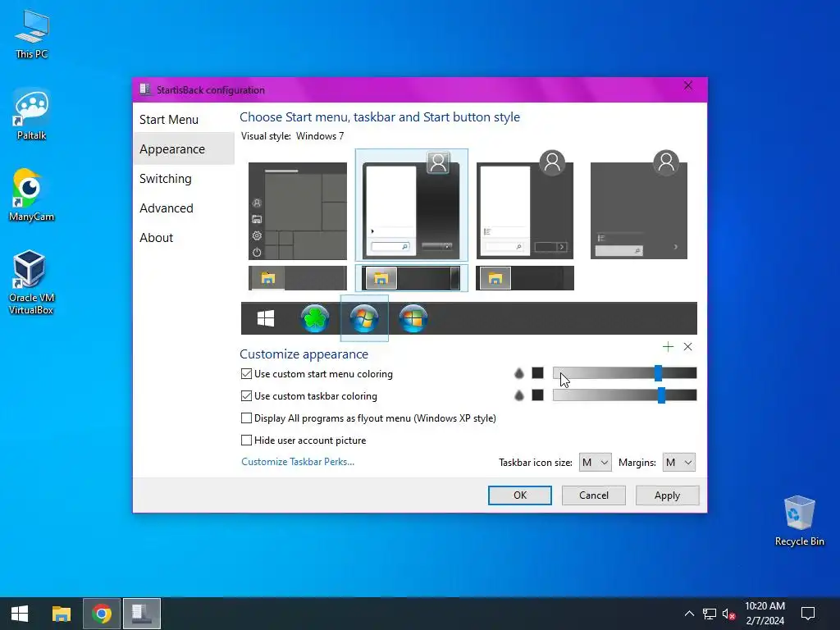Select the Windows 10 tiles start menu style
This screenshot has height=630, width=840.
click(297, 211)
